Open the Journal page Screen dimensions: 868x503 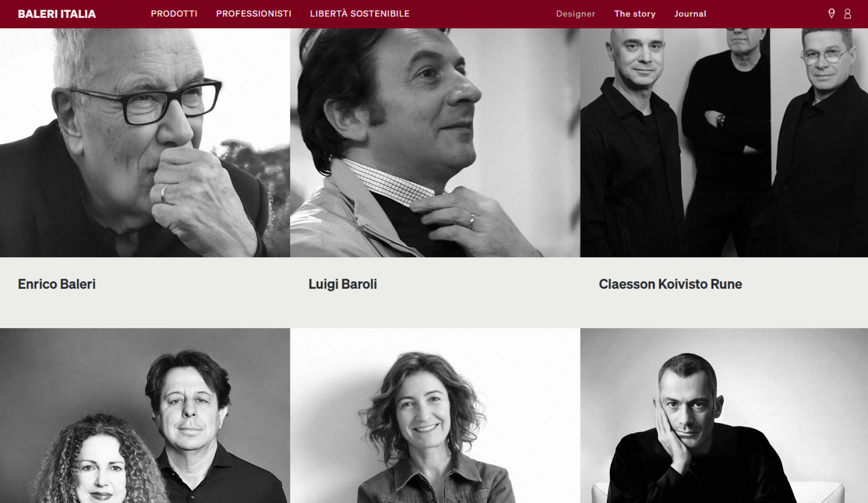tap(690, 14)
